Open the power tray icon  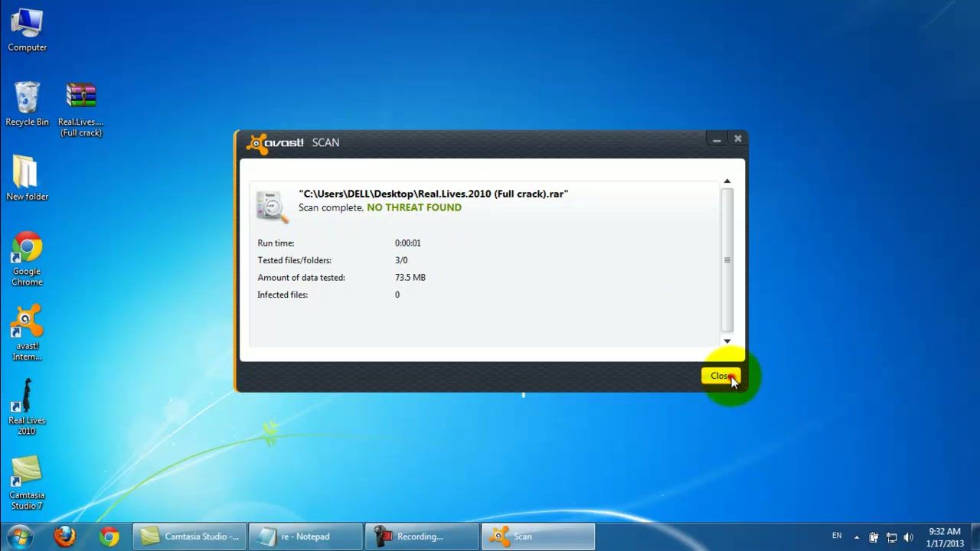point(874,537)
